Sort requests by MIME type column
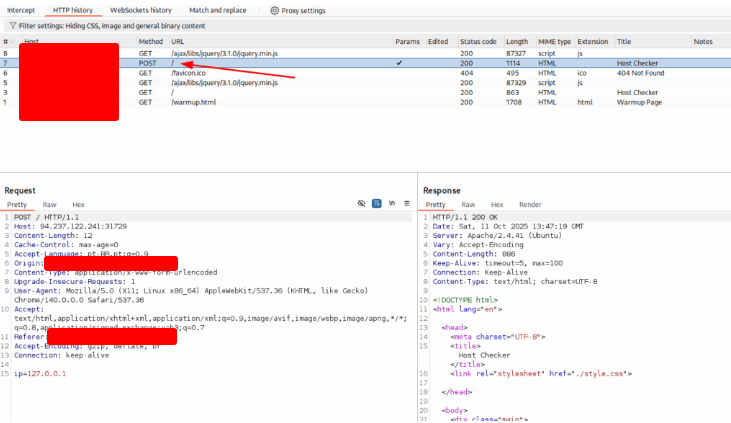The width and height of the screenshot is (731, 423). (555, 42)
